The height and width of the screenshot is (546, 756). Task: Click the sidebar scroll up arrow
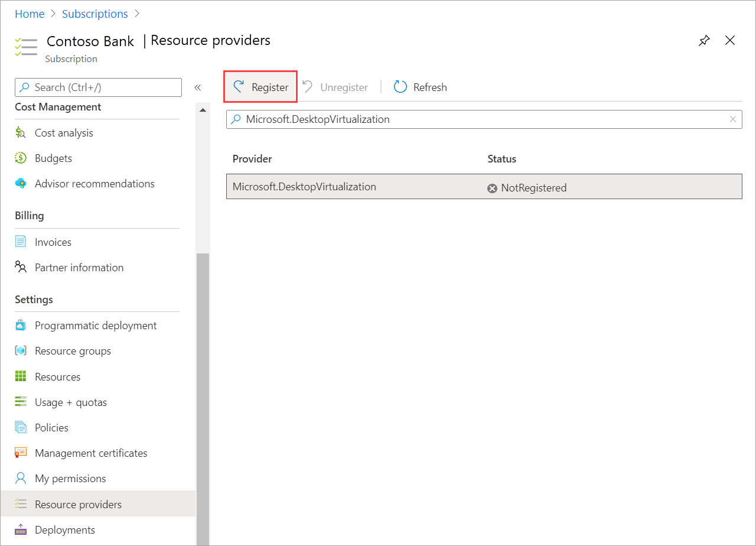tap(203, 110)
